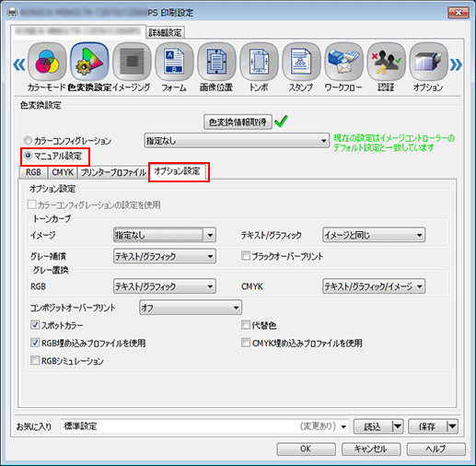Enable the RGBシミュレーション checkbox
The image size is (476, 466).
click(x=35, y=360)
